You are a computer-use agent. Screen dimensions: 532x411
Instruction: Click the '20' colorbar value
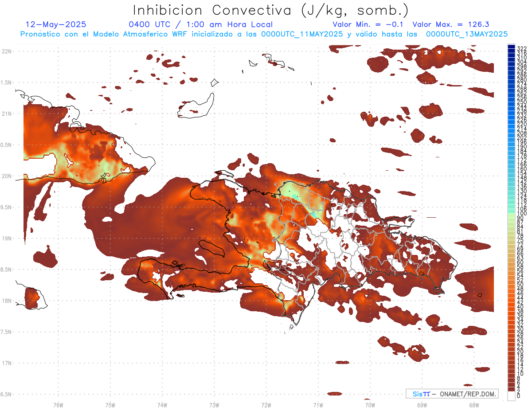520,352
